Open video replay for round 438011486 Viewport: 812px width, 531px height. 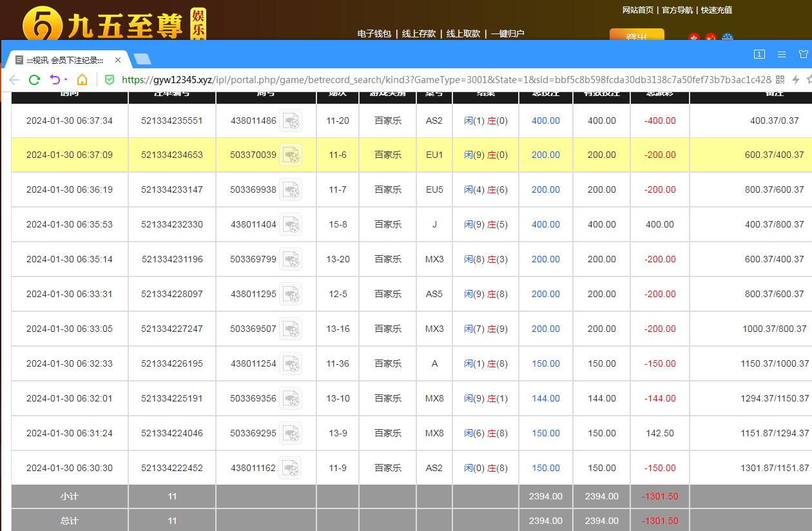[x=291, y=121]
